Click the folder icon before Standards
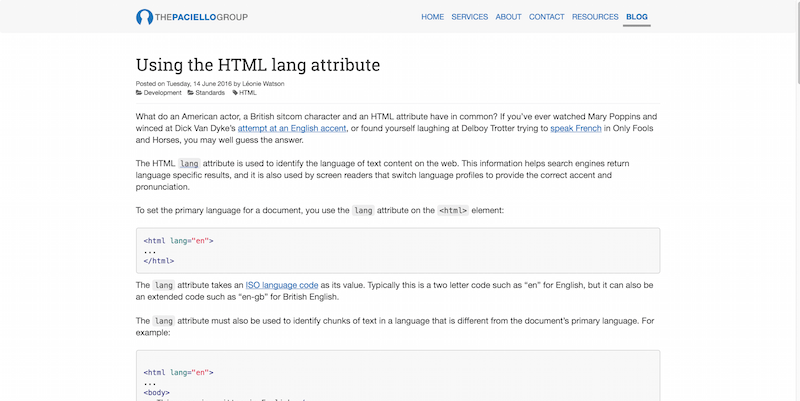 190,93
